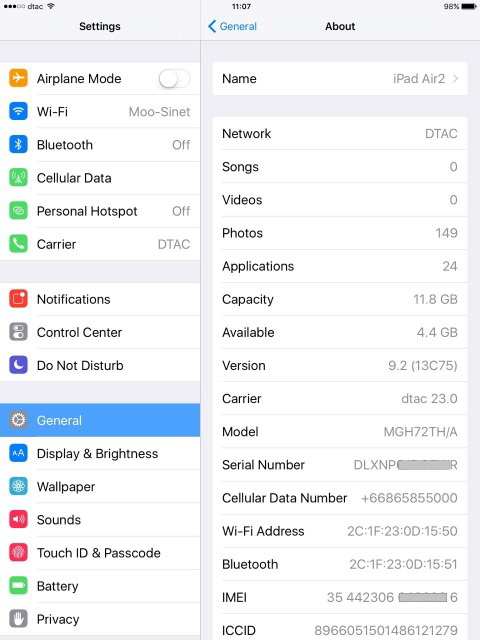
Task: Tap the Version row showing 9.2
Action: (x=340, y=365)
